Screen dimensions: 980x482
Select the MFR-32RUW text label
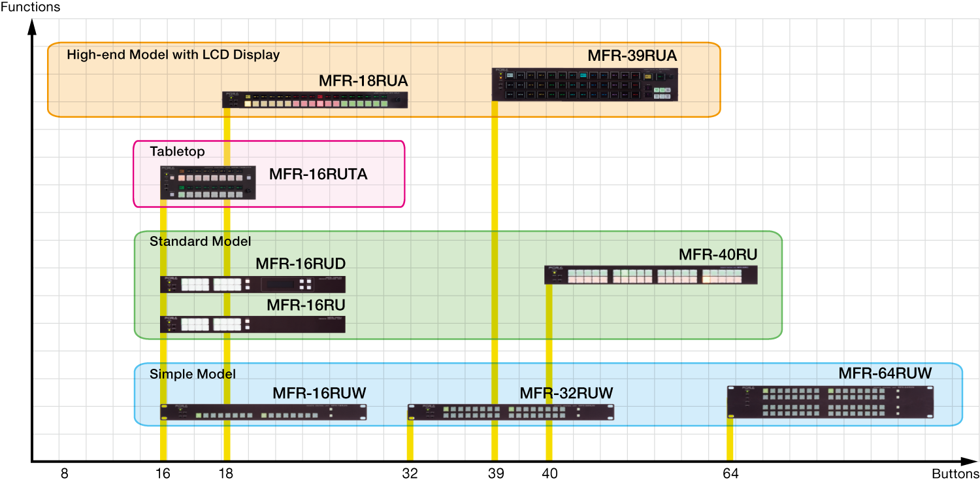pyautogui.click(x=566, y=394)
